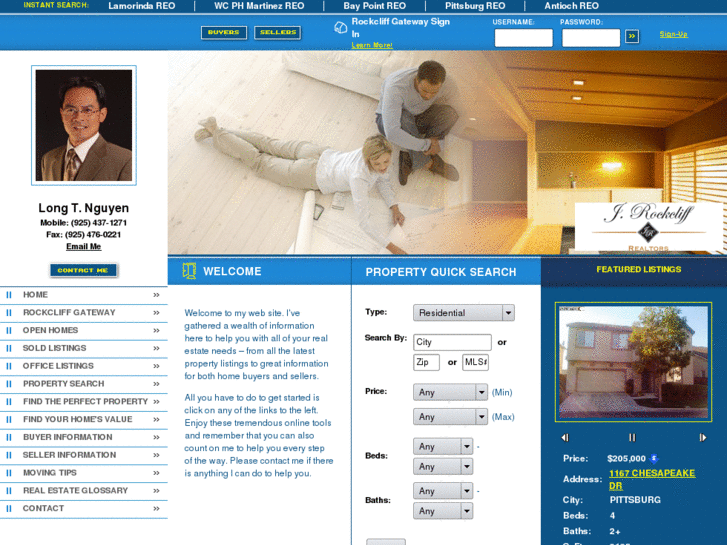Click the City search field
This screenshot has height=545, width=727.
click(452, 342)
